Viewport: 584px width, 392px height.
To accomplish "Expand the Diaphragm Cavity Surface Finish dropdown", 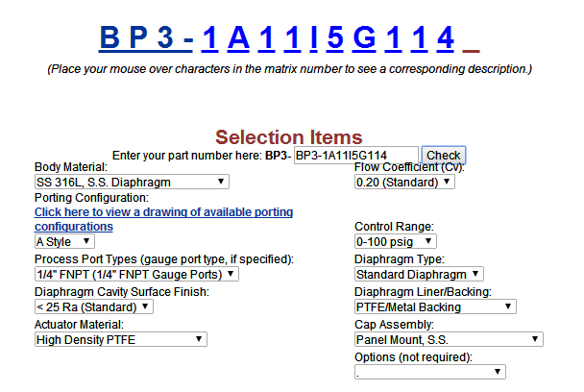I will (94, 307).
